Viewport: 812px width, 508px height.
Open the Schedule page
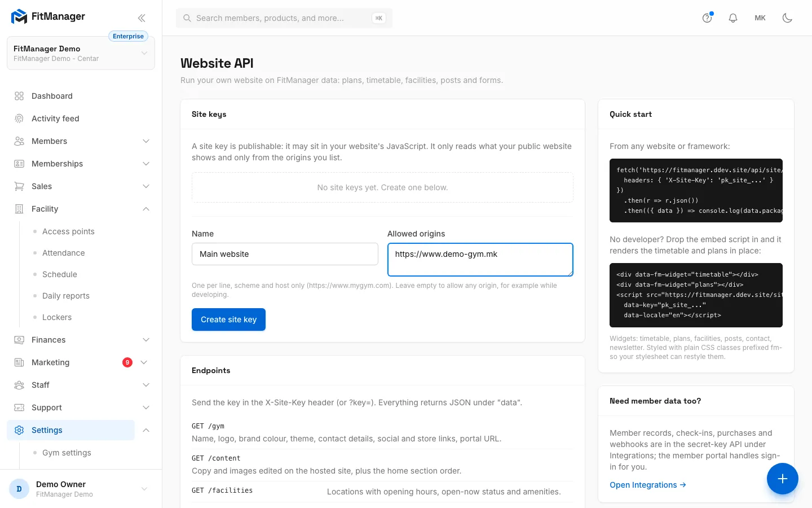coord(60,274)
